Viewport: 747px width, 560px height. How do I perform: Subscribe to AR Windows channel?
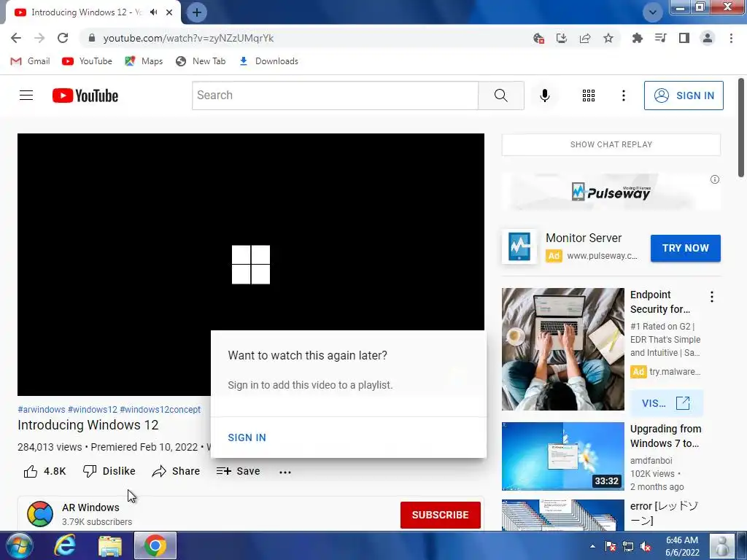pyautogui.click(x=440, y=515)
